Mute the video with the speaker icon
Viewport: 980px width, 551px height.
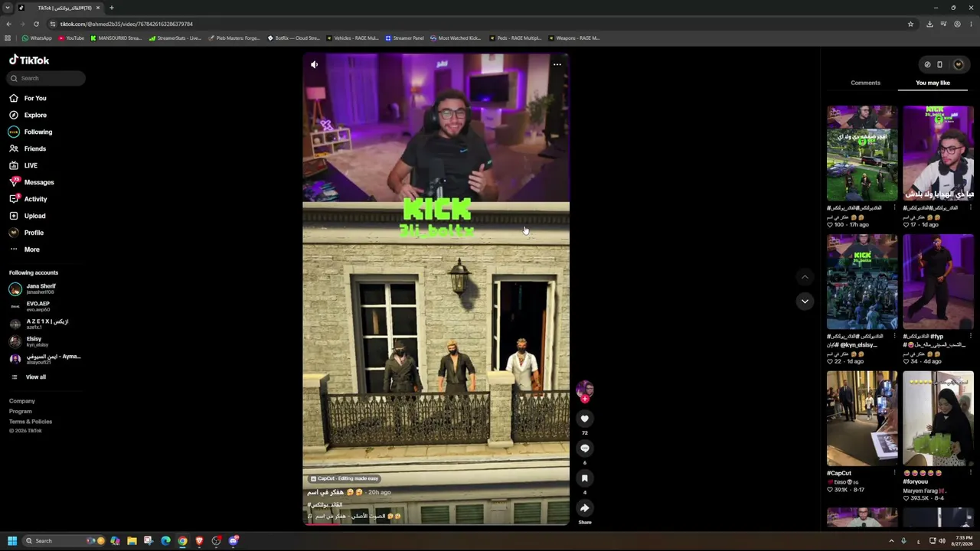314,64
